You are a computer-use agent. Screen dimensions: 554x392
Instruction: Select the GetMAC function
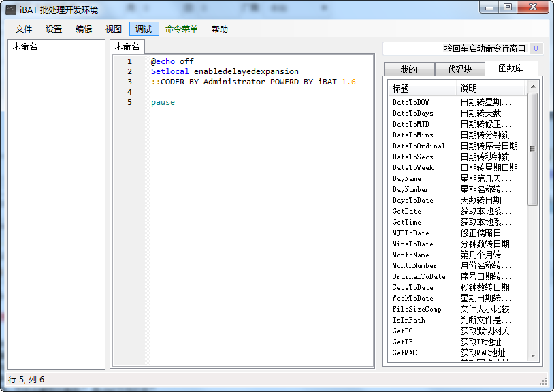404,353
